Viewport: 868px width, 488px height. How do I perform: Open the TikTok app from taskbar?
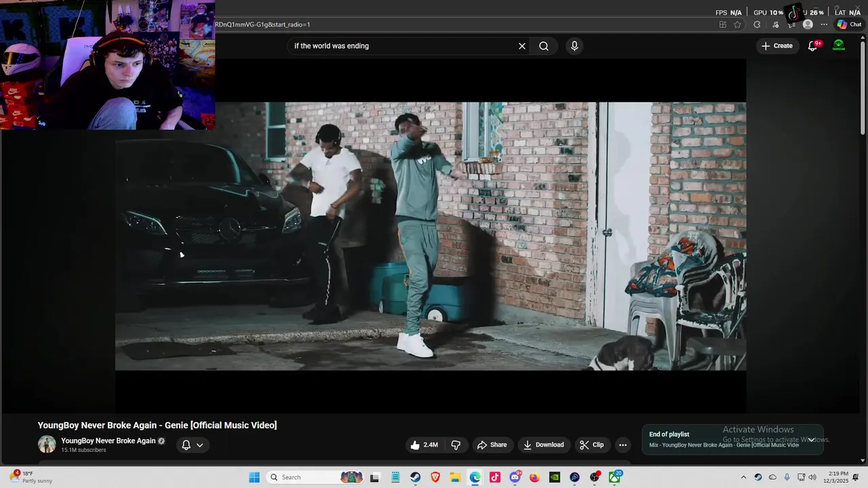tap(495, 477)
